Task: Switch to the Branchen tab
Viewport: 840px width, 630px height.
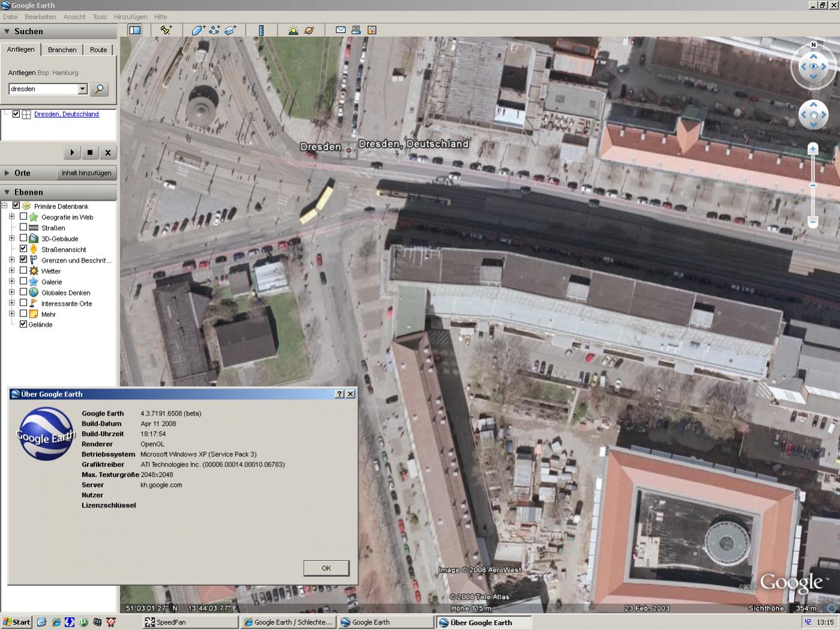Action: (62, 50)
